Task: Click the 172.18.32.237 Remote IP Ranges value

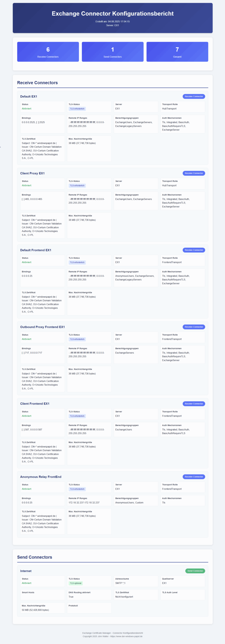Action: pos(84,503)
